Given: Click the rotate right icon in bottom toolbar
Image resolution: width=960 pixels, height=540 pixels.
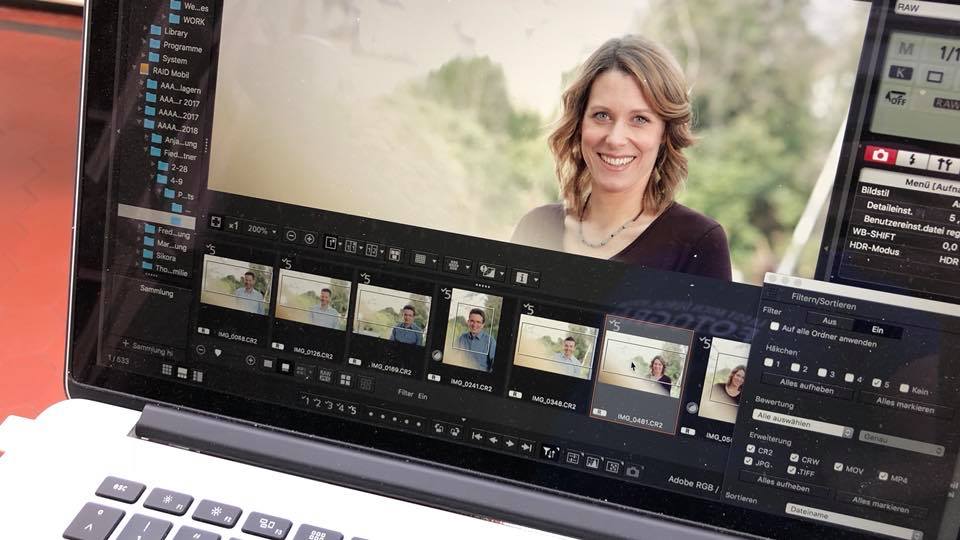Looking at the screenshot, I should click(x=455, y=432).
